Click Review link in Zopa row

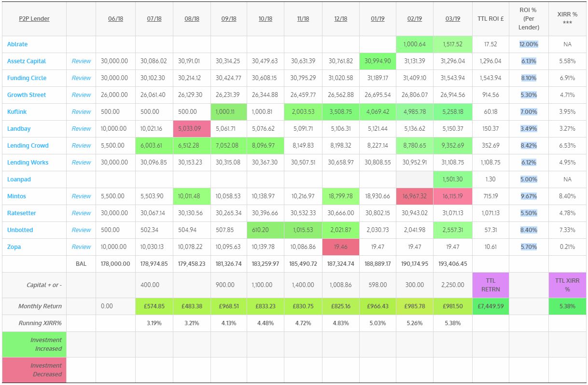pyautogui.click(x=81, y=247)
